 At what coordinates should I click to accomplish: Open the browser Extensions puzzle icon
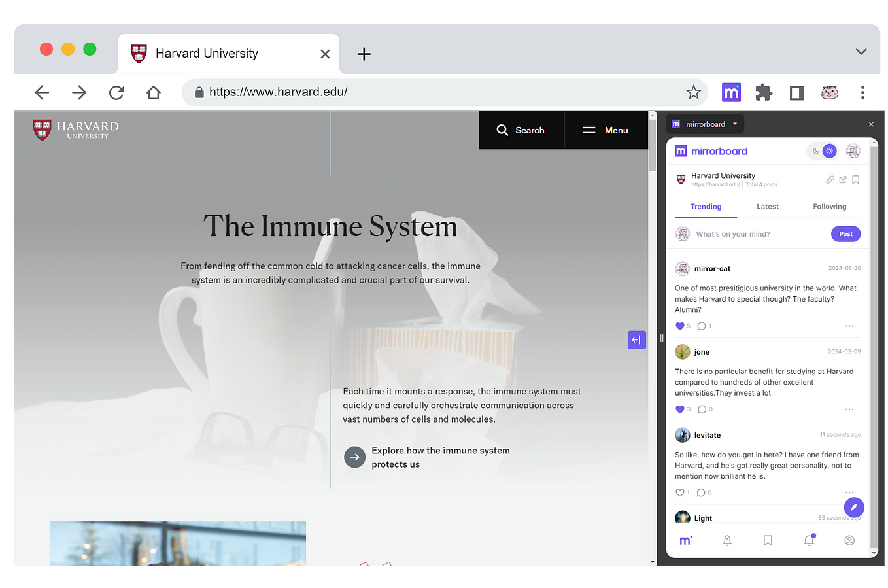[764, 93]
